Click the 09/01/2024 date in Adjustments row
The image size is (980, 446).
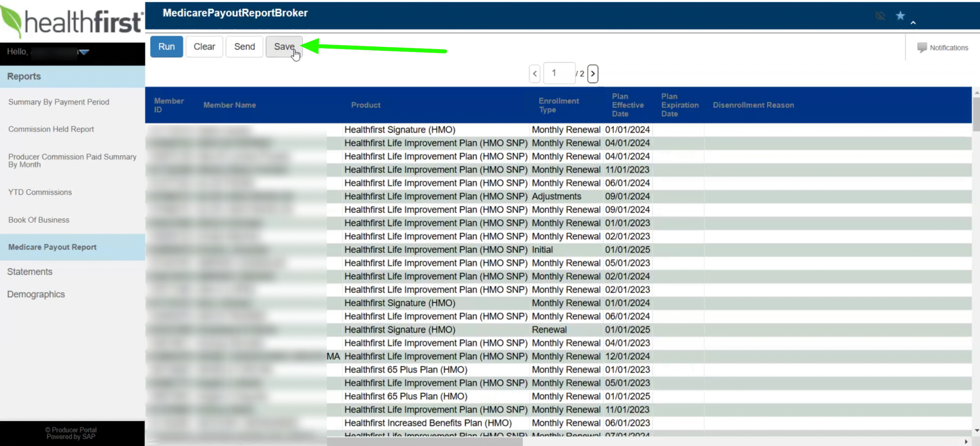[627, 196]
